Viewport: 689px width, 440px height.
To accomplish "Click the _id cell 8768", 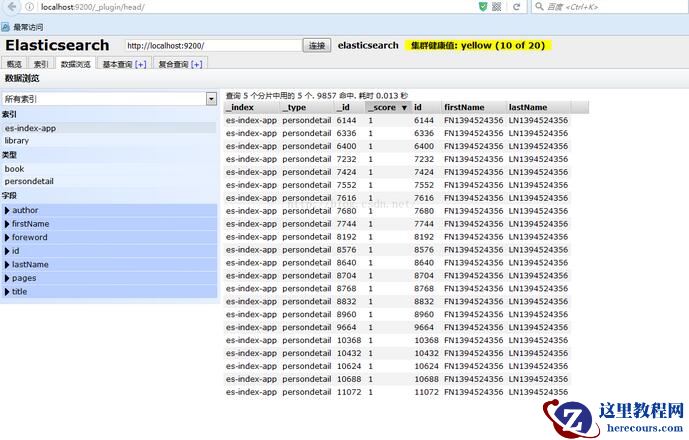I will tap(346, 289).
